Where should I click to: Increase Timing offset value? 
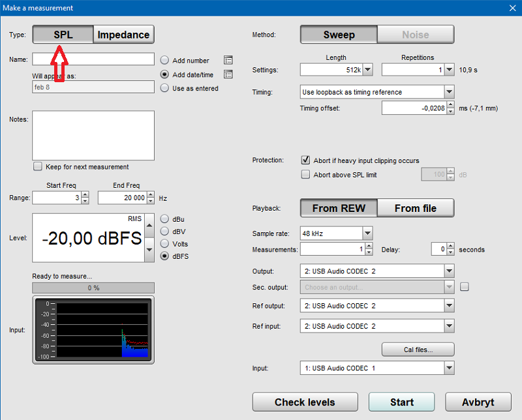click(450, 105)
